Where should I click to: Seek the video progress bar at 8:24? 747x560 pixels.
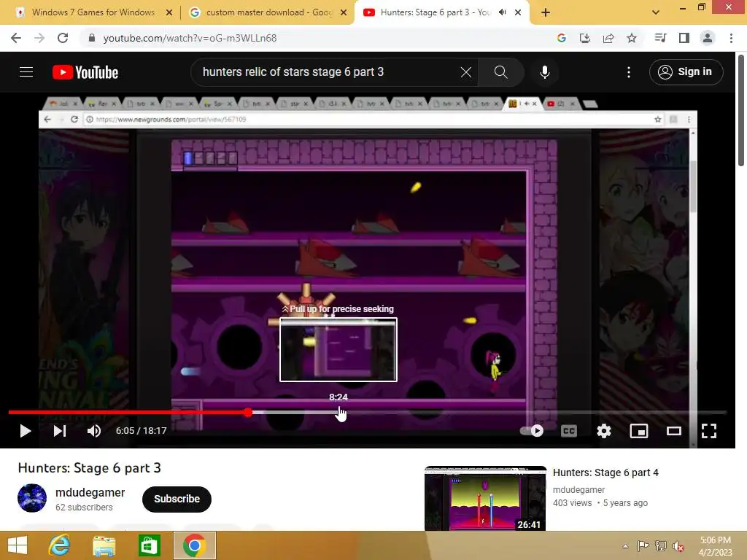tap(338, 413)
